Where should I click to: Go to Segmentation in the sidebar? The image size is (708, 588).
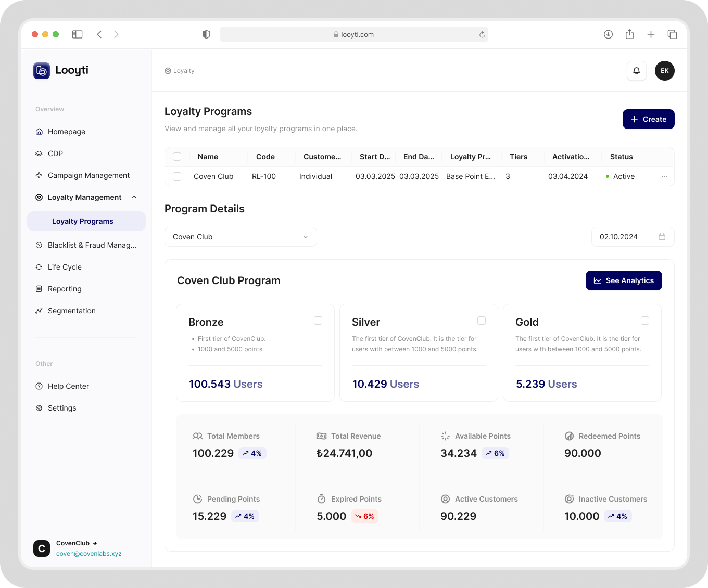point(71,311)
